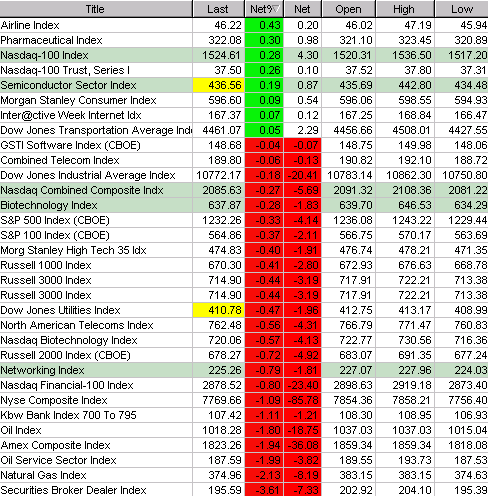Click the Open column header
This screenshot has height=496, width=488.
tap(348, 9)
